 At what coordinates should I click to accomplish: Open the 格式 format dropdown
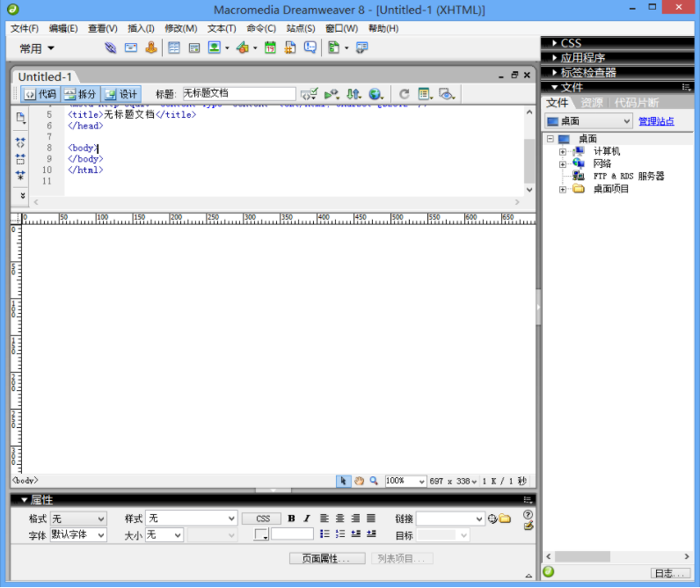click(x=78, y=519)
